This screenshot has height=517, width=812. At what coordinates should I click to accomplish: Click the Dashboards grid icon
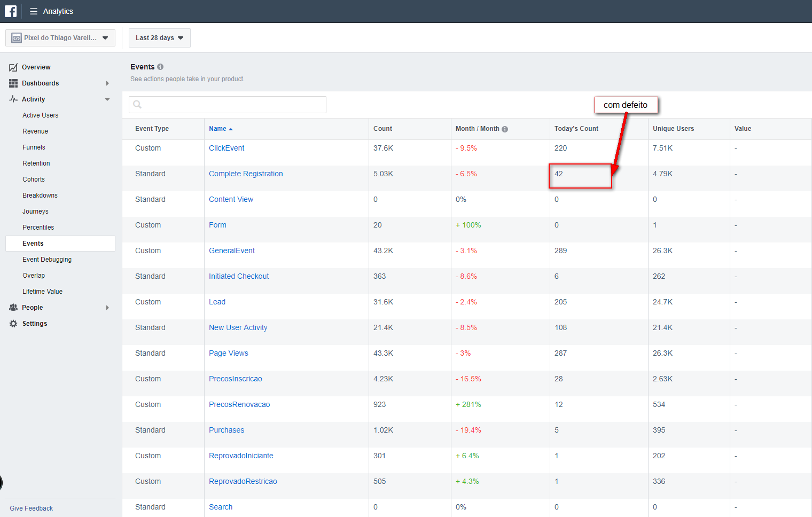point(13,83)
